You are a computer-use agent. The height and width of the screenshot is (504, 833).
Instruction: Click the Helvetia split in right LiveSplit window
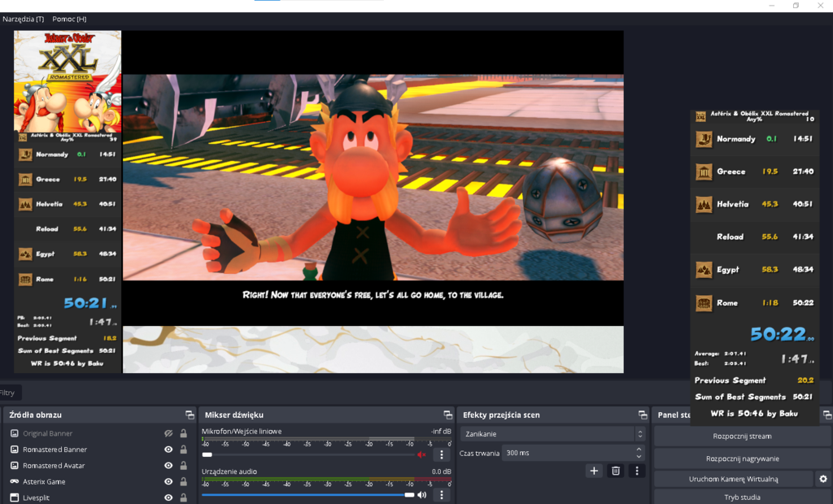point(754,204)
